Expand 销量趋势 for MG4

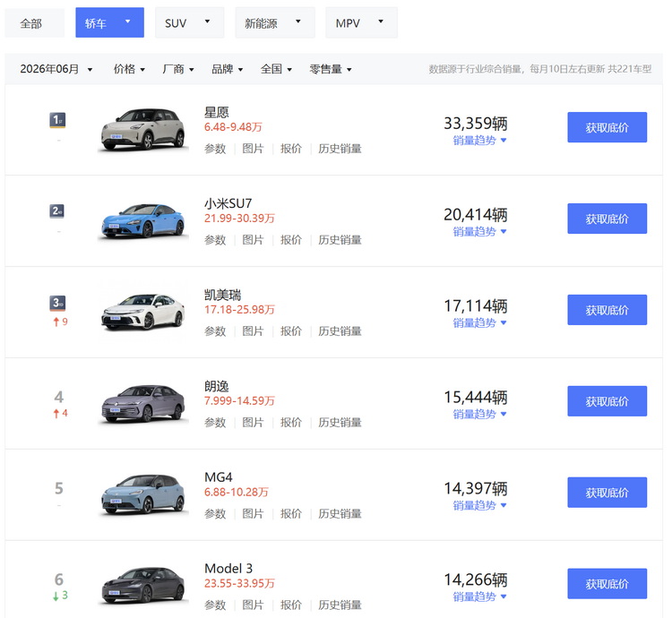click(479, 505)
